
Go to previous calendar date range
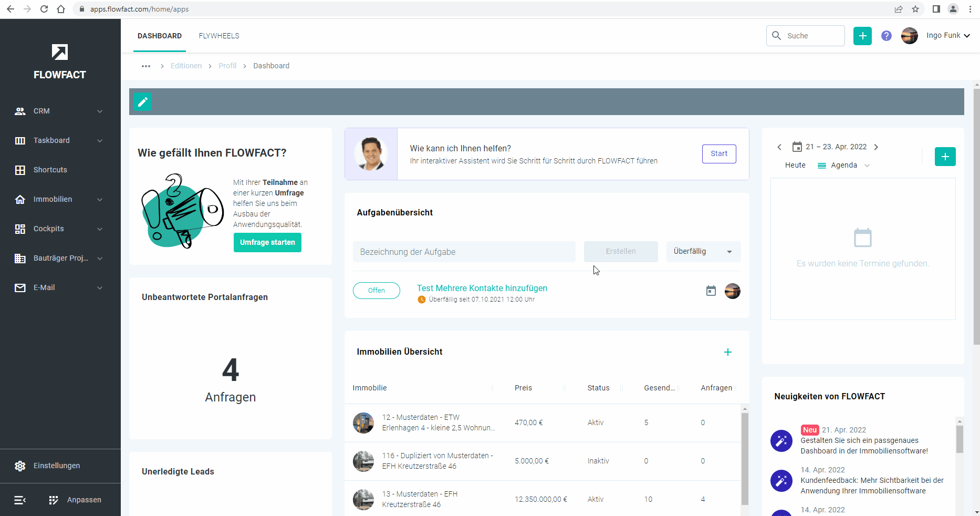[x=779, y=147]
